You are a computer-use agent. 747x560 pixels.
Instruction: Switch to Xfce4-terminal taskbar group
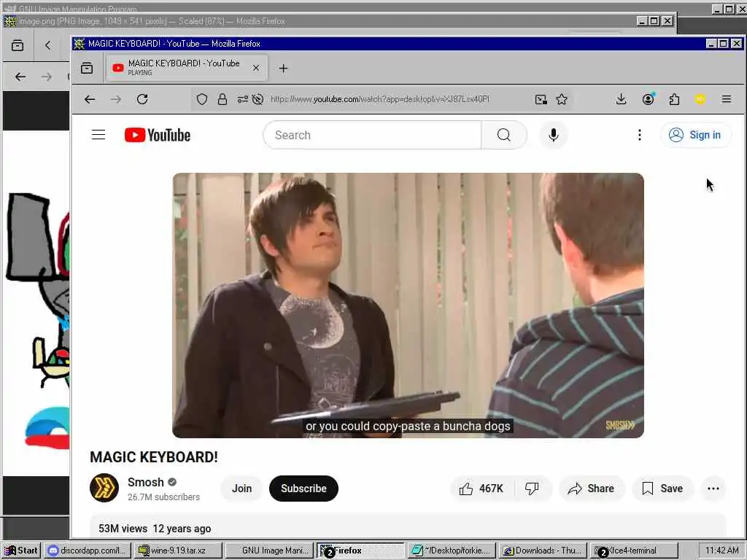point(634,551)
